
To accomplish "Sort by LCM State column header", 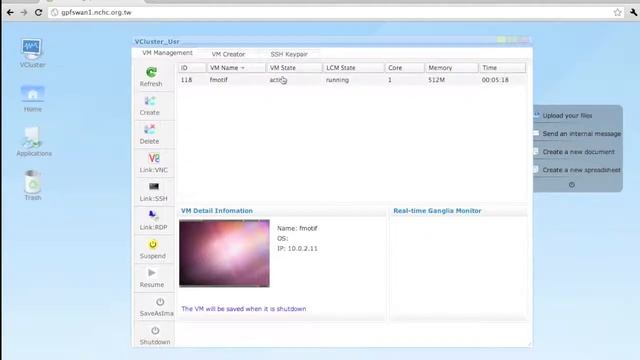I will click(x=353, y=68).
